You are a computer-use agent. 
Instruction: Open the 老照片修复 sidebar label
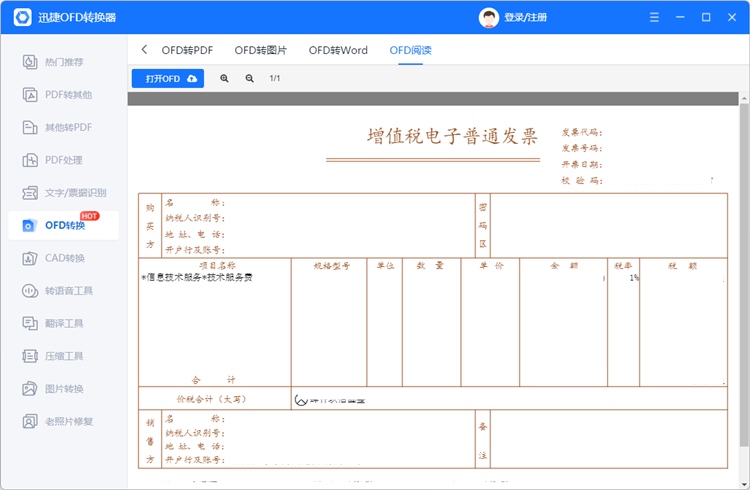click(69, 422)
